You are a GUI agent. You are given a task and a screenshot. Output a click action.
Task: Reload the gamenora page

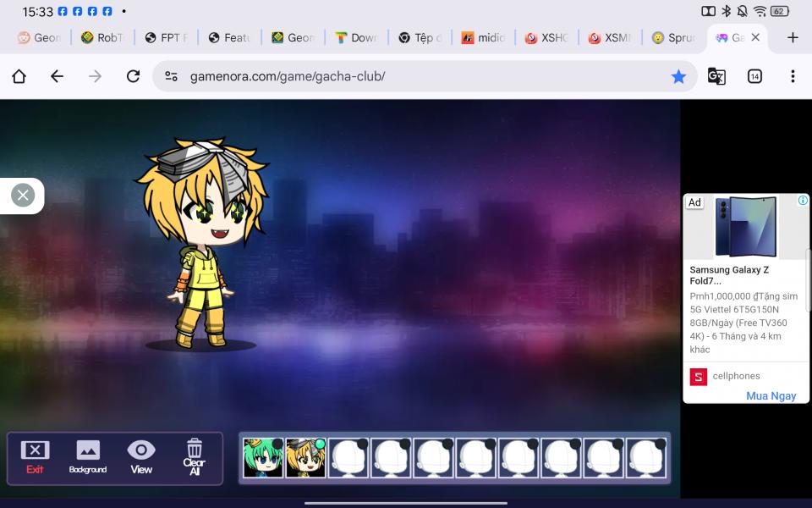[133, 77]
